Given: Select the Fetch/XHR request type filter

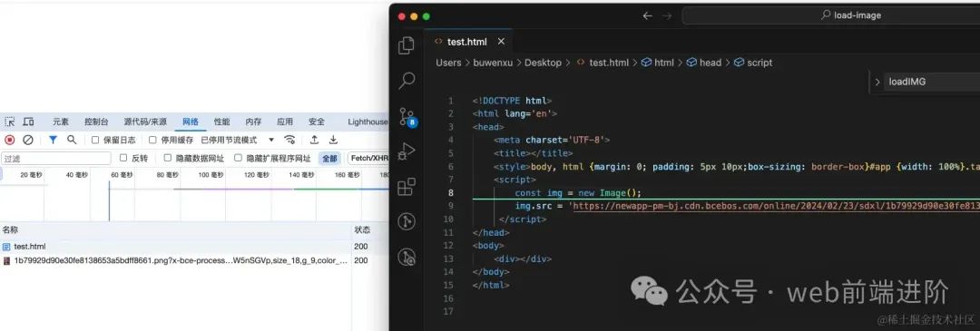Looking at the screenshot, I should [x=368, y=159].
